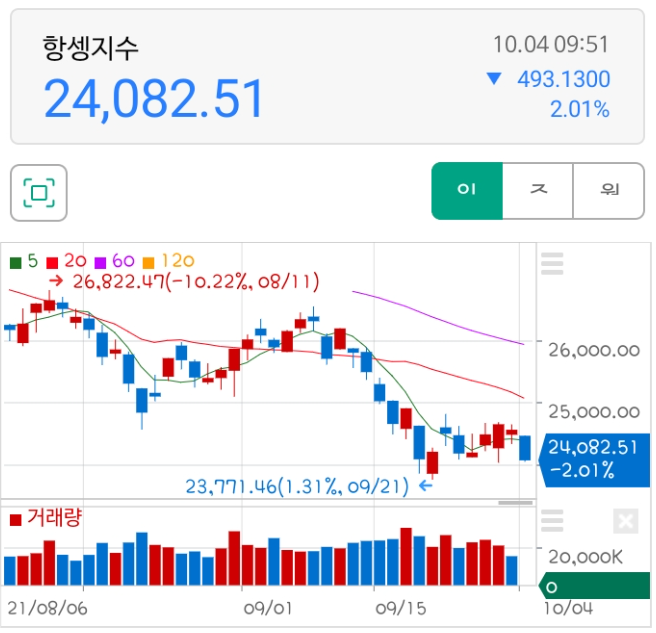This screenshot has width=656, height=633.
Task: Click the 23,771.46 low price annotation
Action: point(297,487)
